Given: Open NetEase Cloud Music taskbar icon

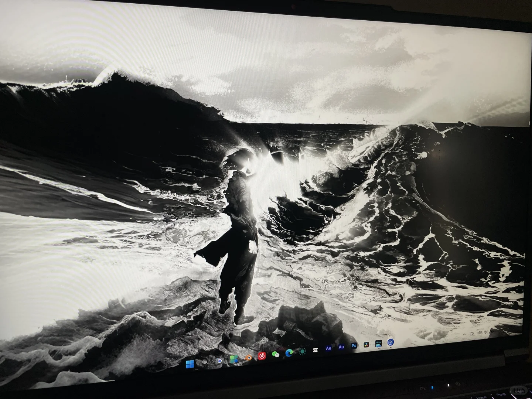Looking at the screenshot, I should (x=262, y=356).
